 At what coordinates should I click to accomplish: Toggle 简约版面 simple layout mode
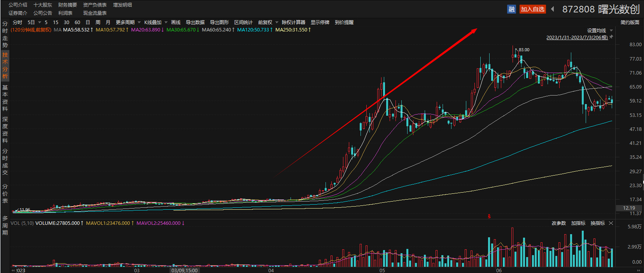click(630, 23)
